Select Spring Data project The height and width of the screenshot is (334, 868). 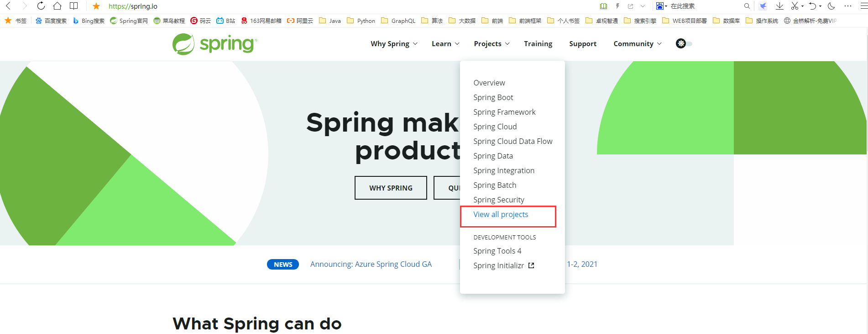[493, 156]
